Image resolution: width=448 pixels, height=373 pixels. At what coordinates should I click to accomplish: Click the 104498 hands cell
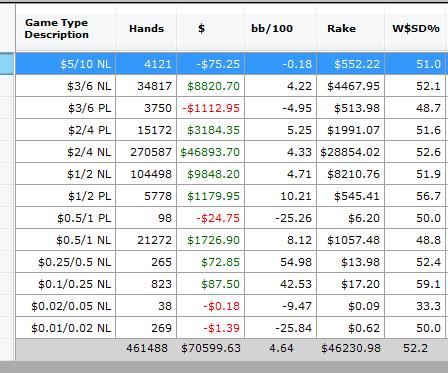click(x=146, y=174)
